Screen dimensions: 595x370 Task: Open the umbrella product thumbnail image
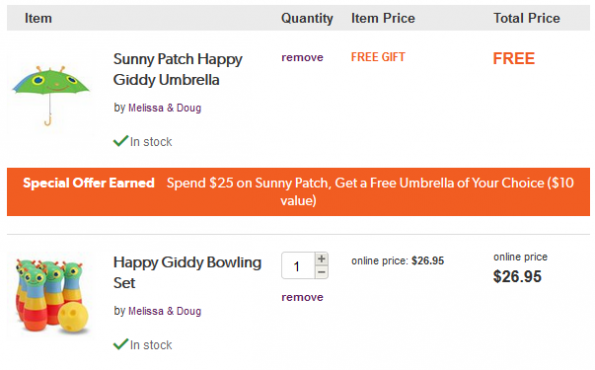[50, 95]
